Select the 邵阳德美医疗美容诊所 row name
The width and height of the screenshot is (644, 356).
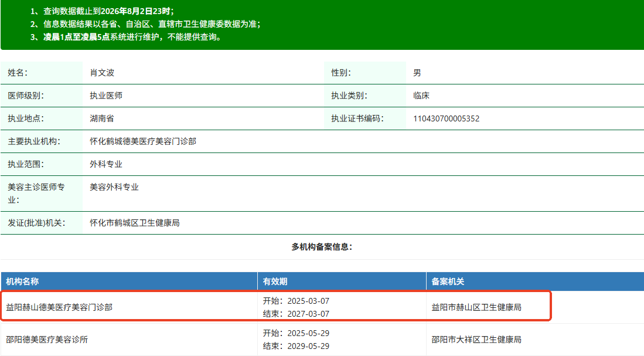coord(47,340)
